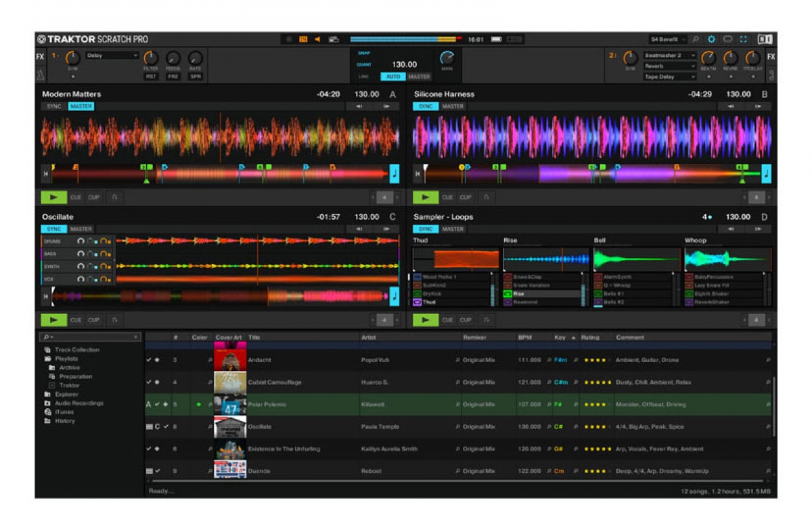
Task: Toggle MASTER in the master clock panel
Action: pyautogui.click(x=419, y=76)
